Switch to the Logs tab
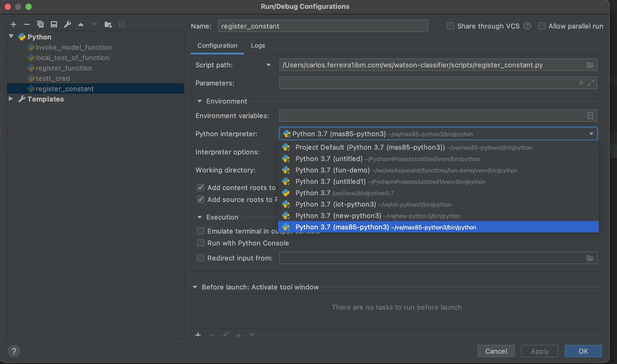Image resolution: width=617 pixels, height=364 pixels. tap(258, 46)
